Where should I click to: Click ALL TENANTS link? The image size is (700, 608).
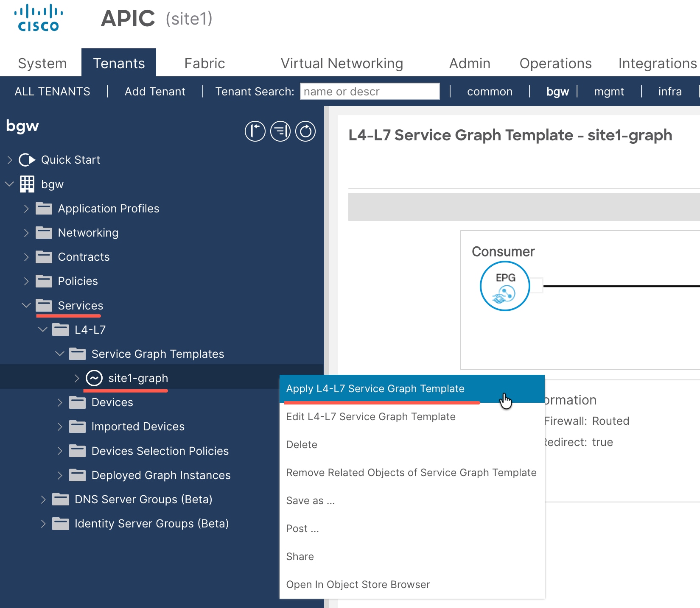[52, 92]
